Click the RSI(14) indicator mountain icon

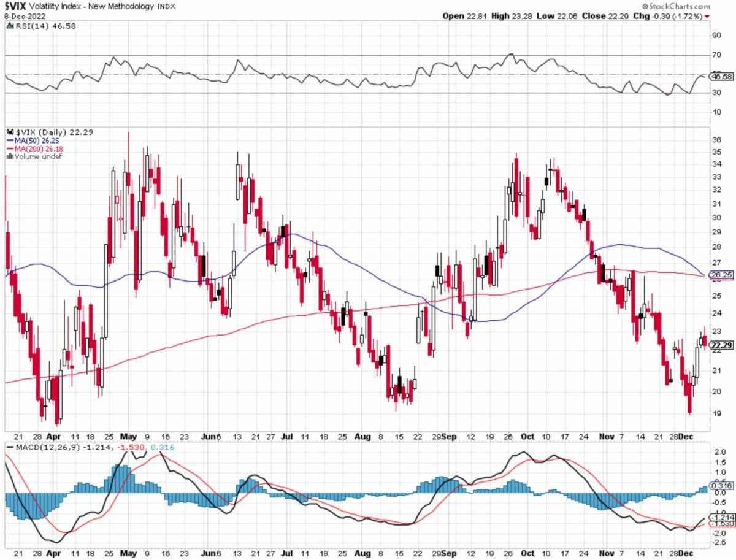(x=9, y=26)
